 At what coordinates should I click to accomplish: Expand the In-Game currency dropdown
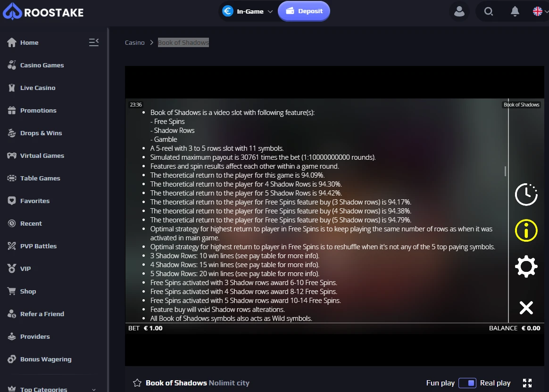pyautogui.click(x=248, y=11)
